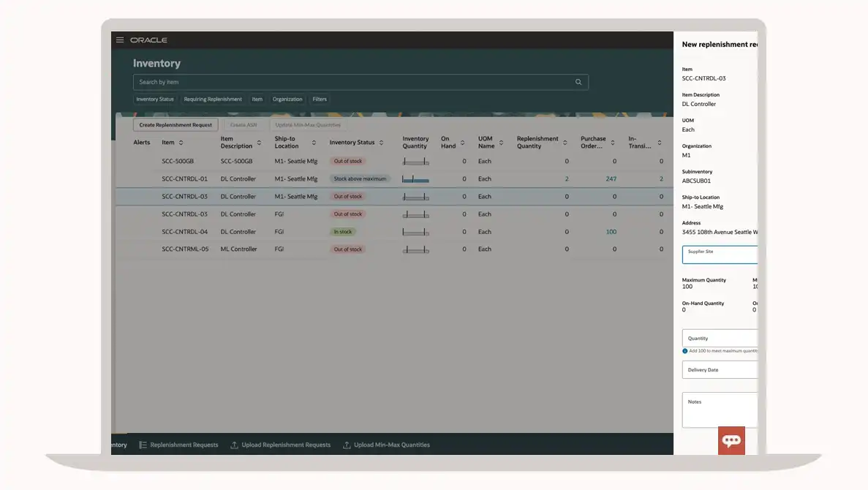The width and height of the screenshot is (868, 490).
Task: Open Upload Min-Max Quantities tab
Action: coord(386,445)
